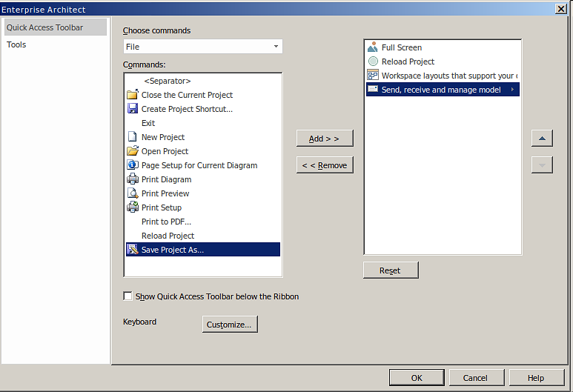Click Customize keyboard button
This screenshot has height=392, width=573.
coord(230,325)
